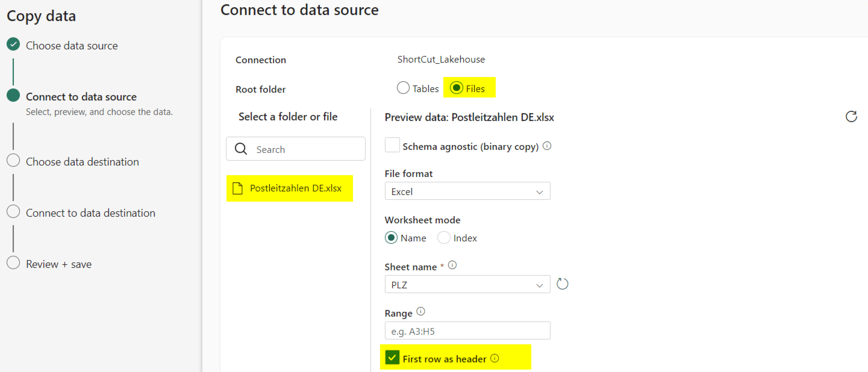Uncheck First row as header
The height and width of the screenshot is (372, 868).
[392, 357]
